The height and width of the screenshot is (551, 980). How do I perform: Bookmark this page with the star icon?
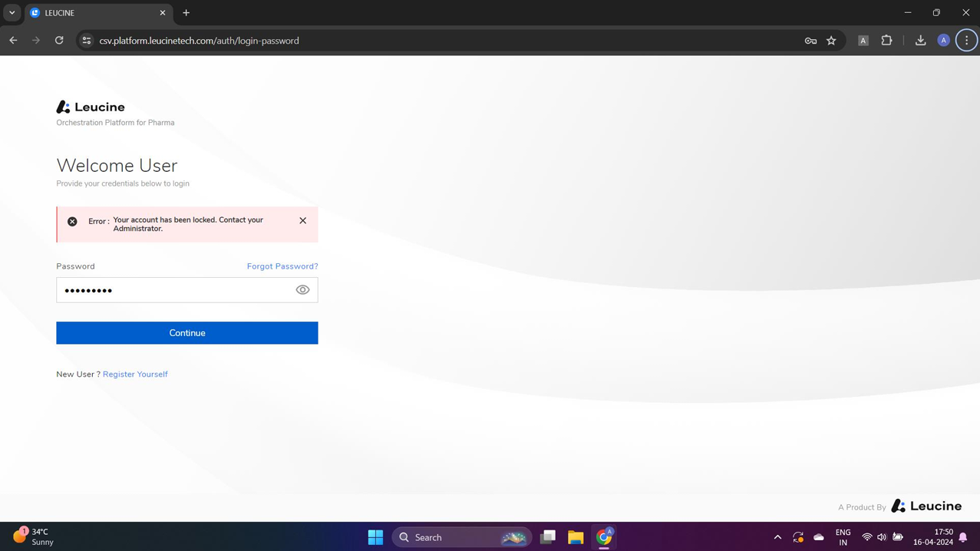(x=832, y=40)
